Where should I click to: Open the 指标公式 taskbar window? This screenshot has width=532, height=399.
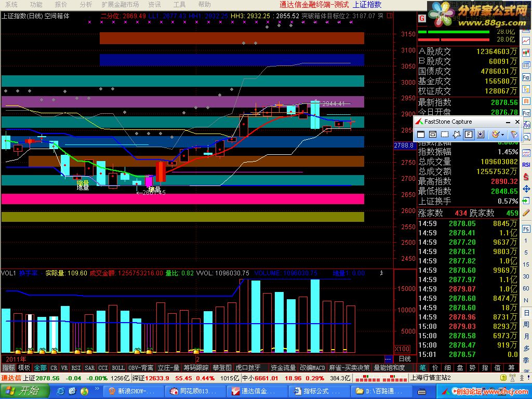tap(318, 391)
